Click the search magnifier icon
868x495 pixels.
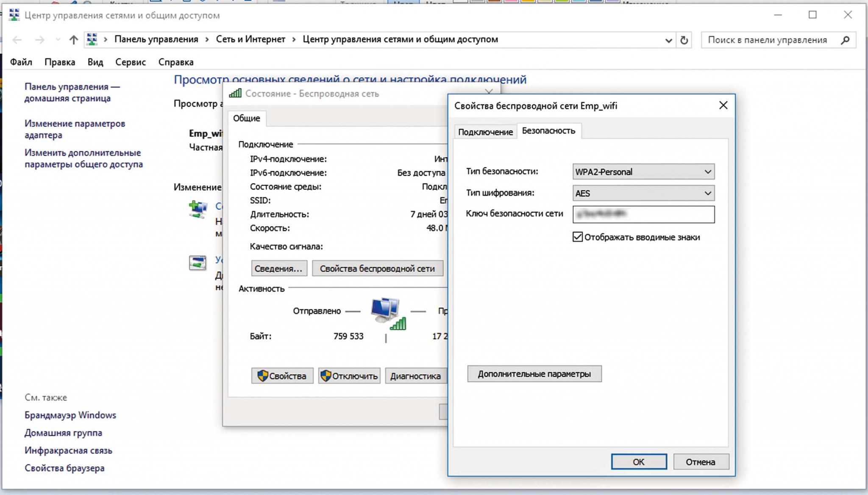pos(845,40)
